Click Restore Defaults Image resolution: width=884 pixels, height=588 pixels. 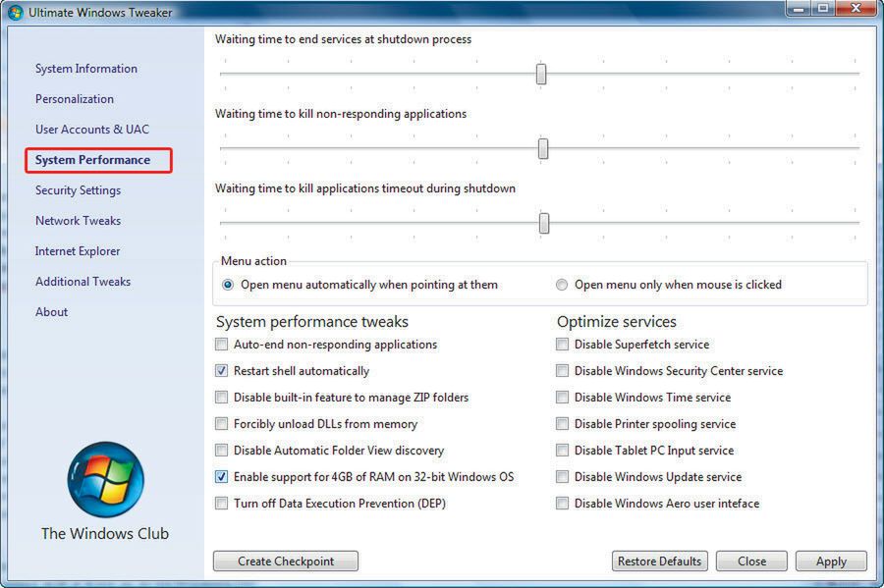coord(660,561)
